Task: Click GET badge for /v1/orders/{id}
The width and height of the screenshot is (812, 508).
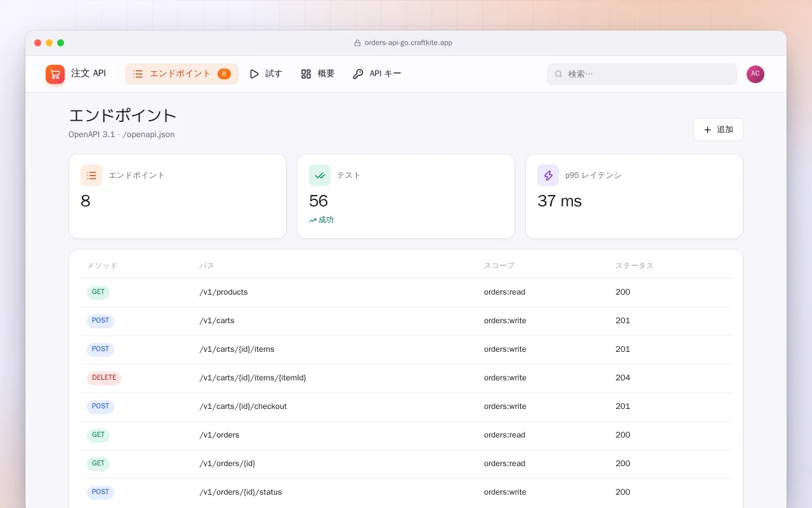Action: pos(98,464)
